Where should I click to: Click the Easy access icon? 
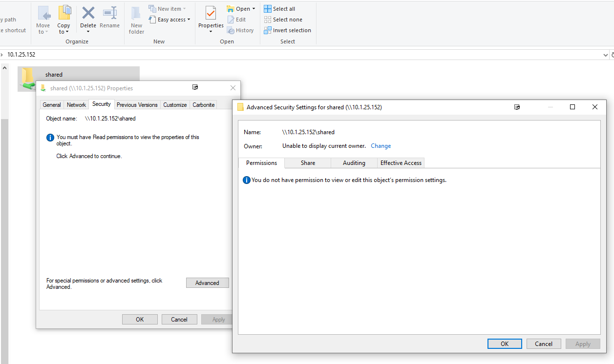[152, 20]
